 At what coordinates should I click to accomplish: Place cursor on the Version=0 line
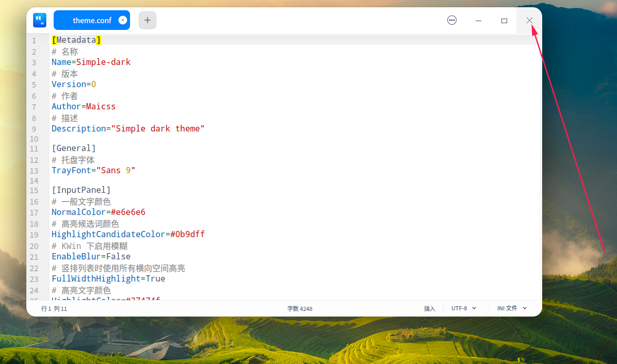click(x=74, y=84)
